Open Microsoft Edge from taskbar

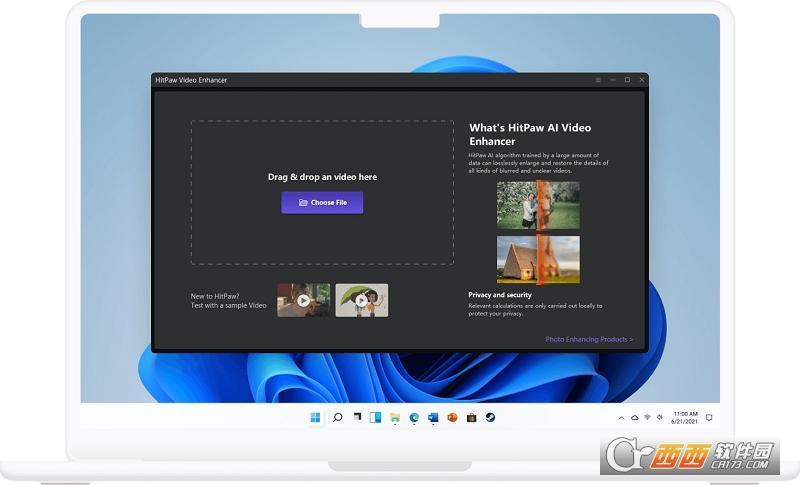pos(414,418)
